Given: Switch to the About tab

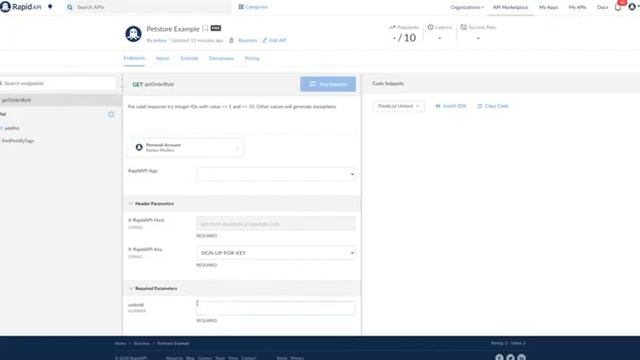Looking at the screenshot, I should (162, 59).
